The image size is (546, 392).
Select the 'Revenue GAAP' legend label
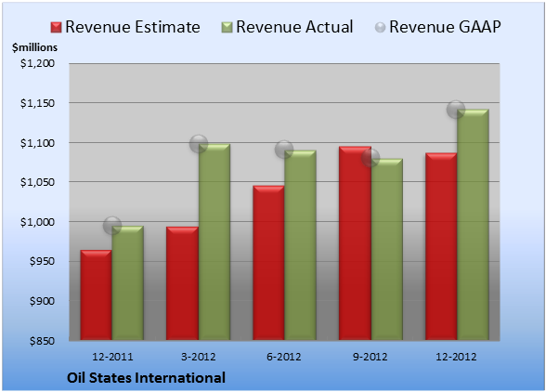pos(445,27)
